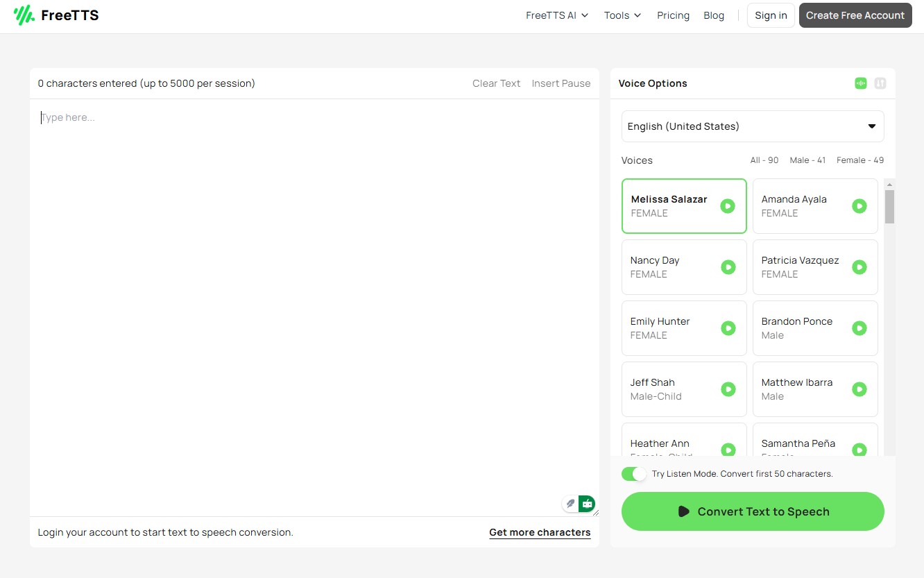Screen dimensions: 924x578
Task: Click the Sign in button
Action: pyautogui.click(x=771, y=15)
